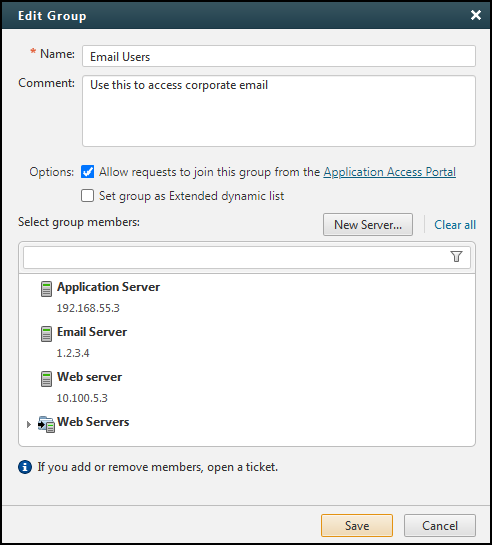Save the group changes
This screenshot has height=545, width=492.
point(357,526)
